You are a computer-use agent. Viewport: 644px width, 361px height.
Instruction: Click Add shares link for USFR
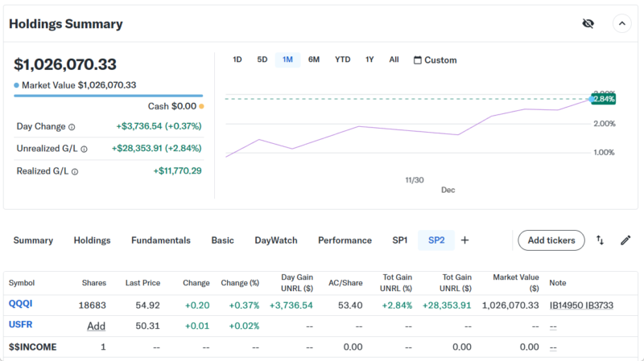97,326
